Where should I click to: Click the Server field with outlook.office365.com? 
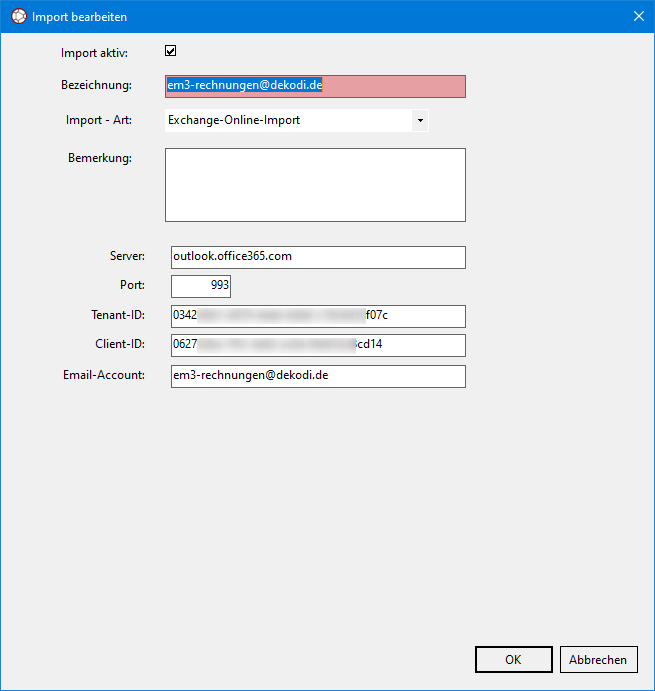tap(318, 257)
